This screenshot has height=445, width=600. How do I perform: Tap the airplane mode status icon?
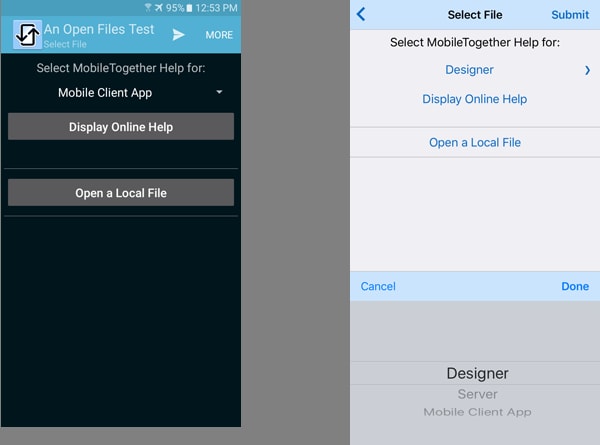click(159, 8)
